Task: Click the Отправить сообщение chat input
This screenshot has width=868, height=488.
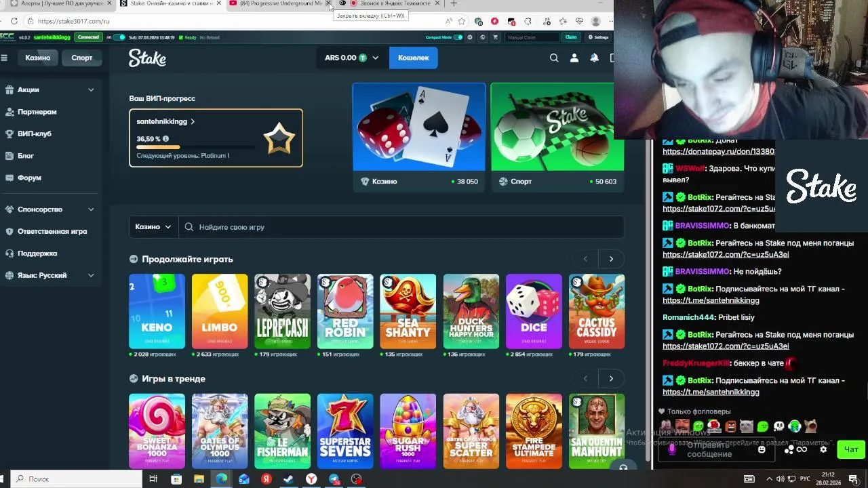Action: (x=716, y=449)
